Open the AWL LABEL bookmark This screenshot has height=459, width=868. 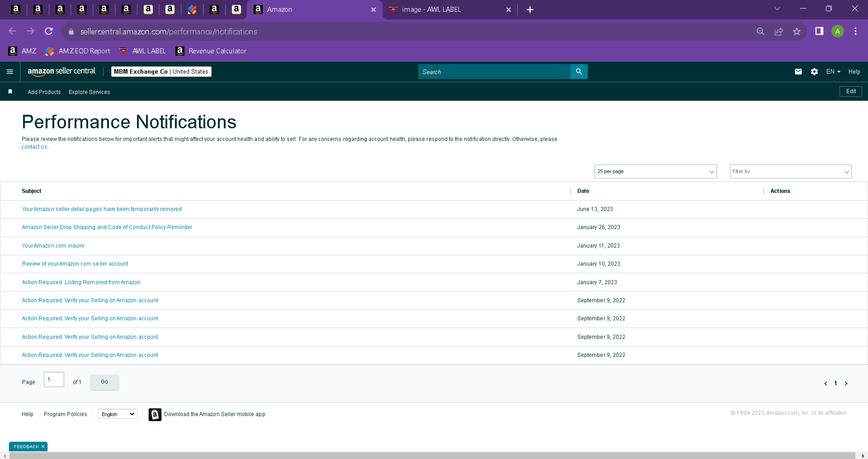point(142,51)
